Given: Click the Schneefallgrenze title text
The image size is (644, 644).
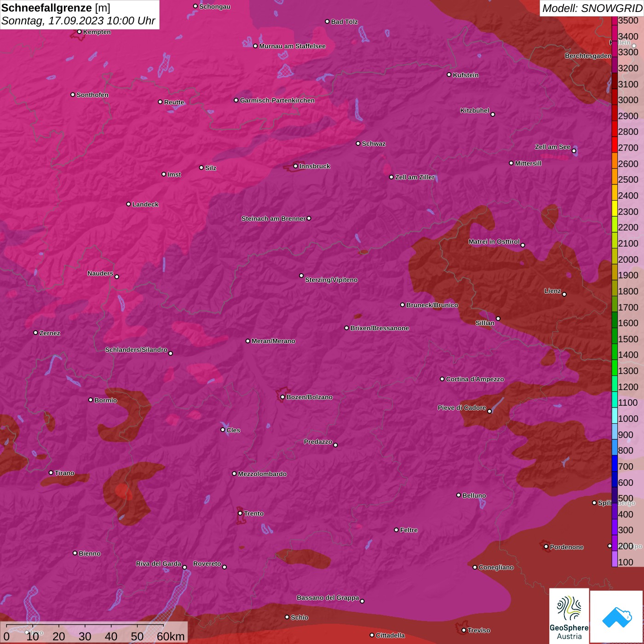Looking at the screenshot, I should 47,8.
